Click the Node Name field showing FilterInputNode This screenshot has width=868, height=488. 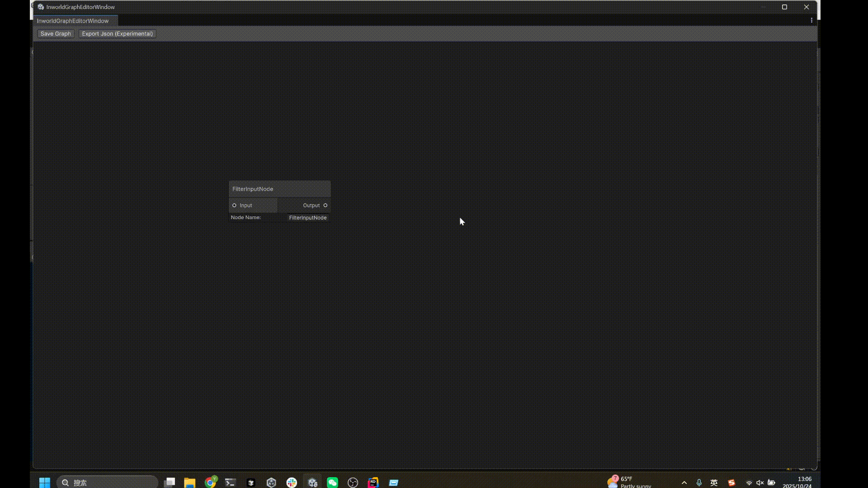pyautogui.click(x=308, y=217)
